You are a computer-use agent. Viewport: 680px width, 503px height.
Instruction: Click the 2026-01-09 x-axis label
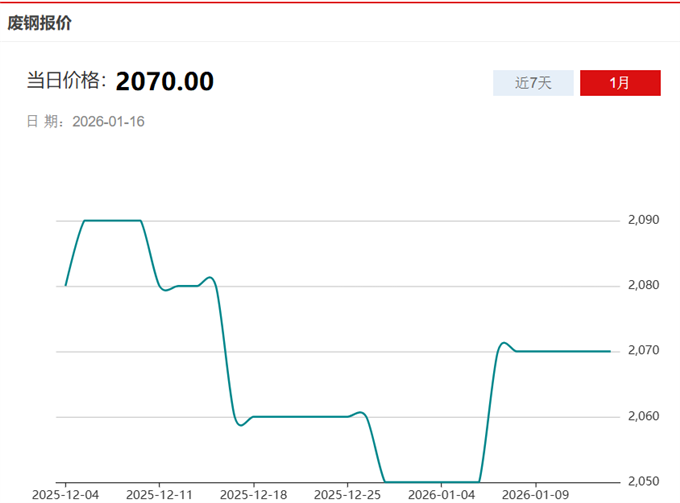(535, 494)
